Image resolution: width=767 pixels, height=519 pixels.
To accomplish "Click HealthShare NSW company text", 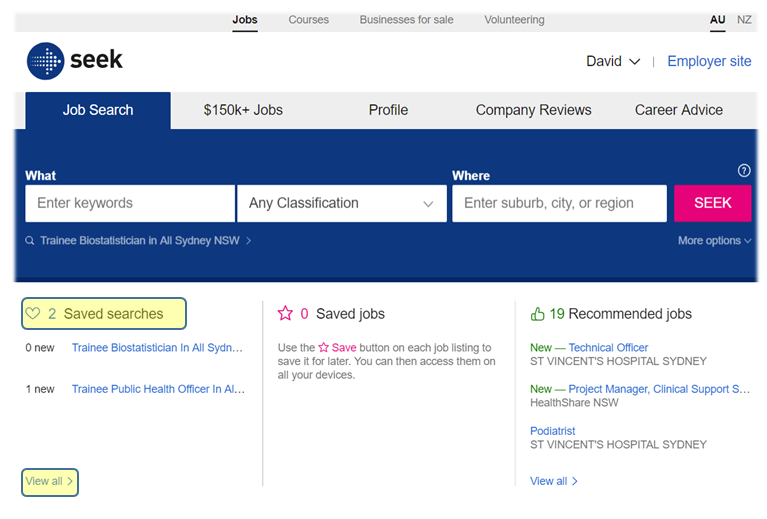I will point(574,403).
